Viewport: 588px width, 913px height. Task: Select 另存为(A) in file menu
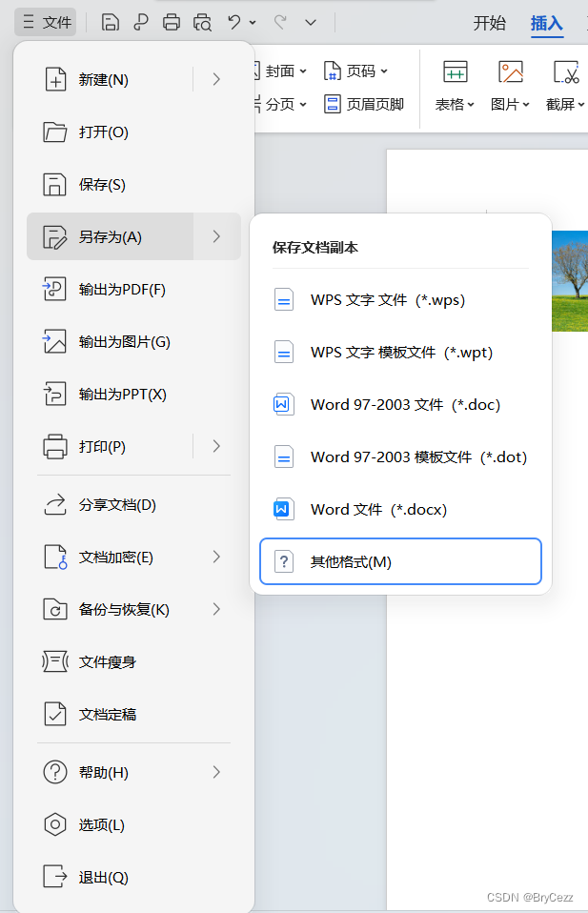click(x=111, y=236)
